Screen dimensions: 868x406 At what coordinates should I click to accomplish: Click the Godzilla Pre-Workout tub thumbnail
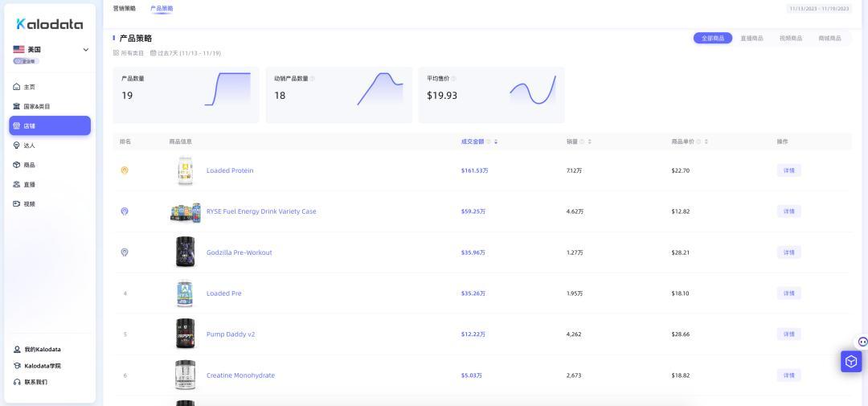point(186,252)
